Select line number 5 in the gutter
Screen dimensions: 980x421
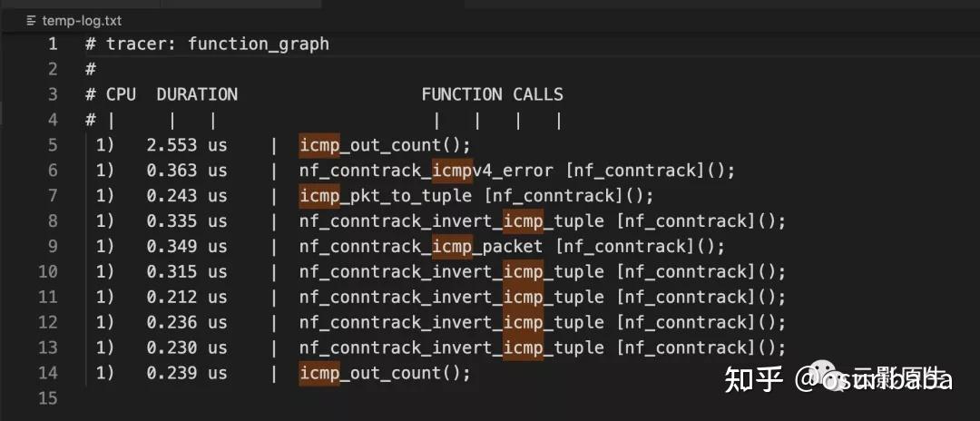point(53,145)
